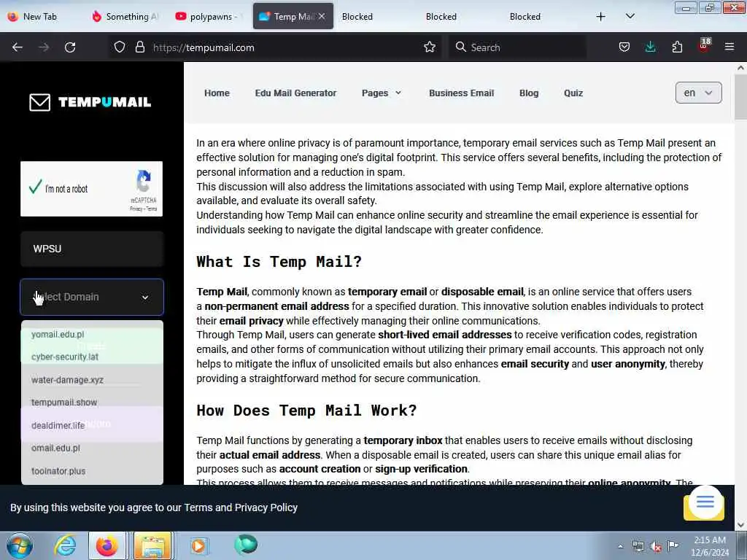Viewport: 747px width, 560px height.
Task: Switch to the first Blocked tab
Action: (357, 17)
